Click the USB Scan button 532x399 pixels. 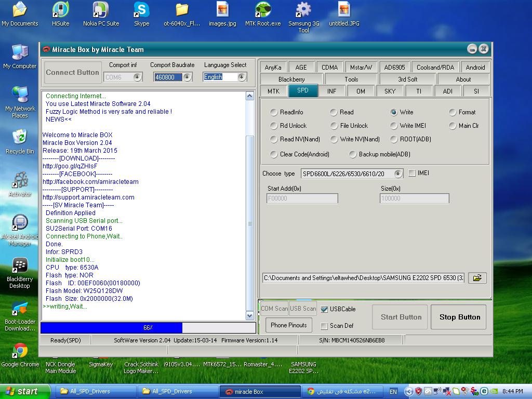pyautogui.click(x=303, y=309)
